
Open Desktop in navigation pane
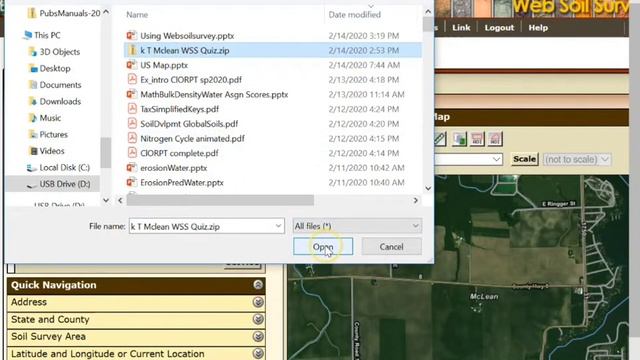click(x=49, y=68)
